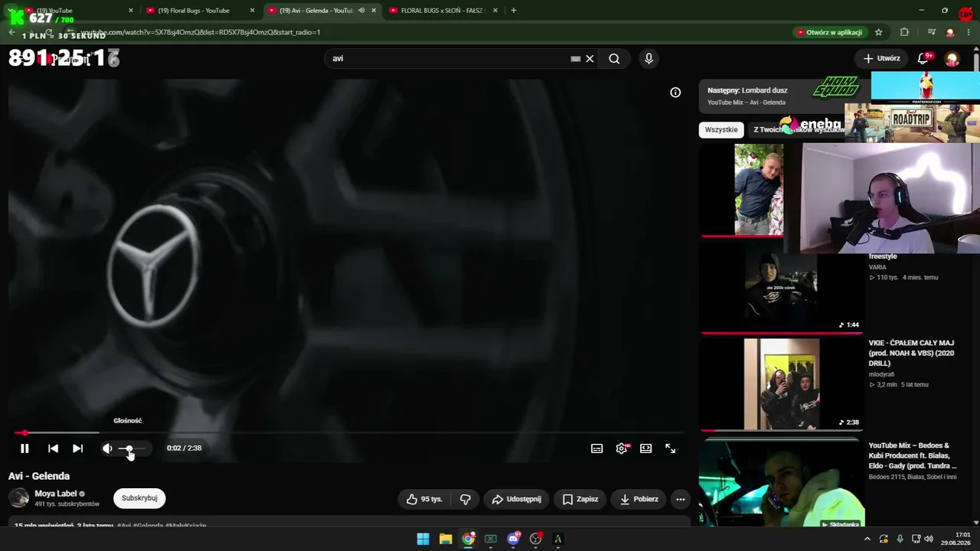Close the Floral Bugs - YouTube tab
This screenshot has width=980, height=551.
[x=252, y=11]
